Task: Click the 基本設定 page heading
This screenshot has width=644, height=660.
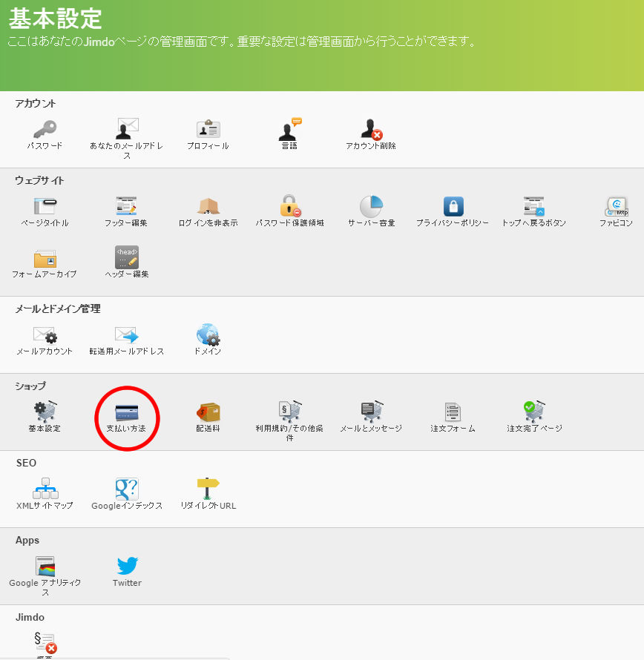Action: [x=55, y=19]
